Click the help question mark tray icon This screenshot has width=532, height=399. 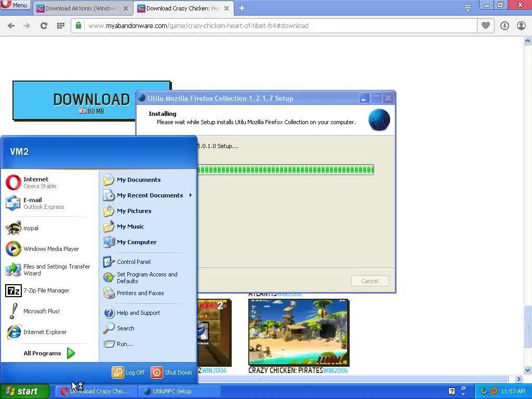[x=451, y=391]
